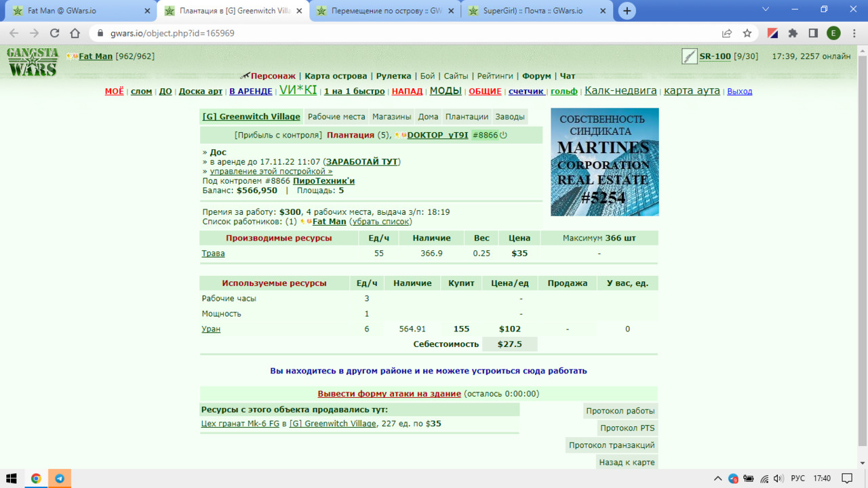The width and height of the screenshot is (868, 488).
Task: Open the Chrome profile avatar E
Action: pyautogui.click(x=833, y=33)
